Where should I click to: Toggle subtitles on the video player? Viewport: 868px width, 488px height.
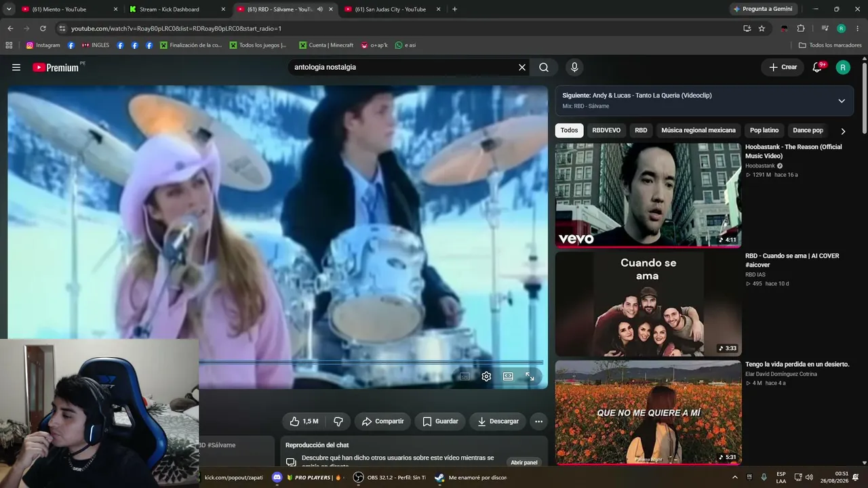tap(465, 376)
